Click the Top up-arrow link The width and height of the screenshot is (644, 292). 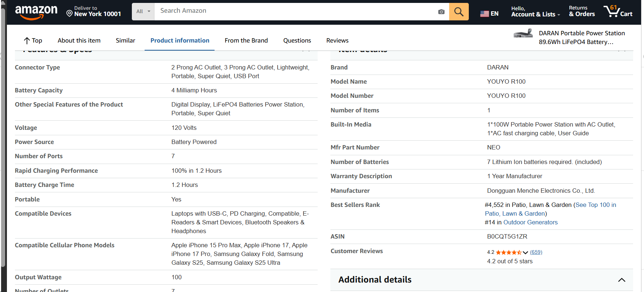[x=33, y=40]
